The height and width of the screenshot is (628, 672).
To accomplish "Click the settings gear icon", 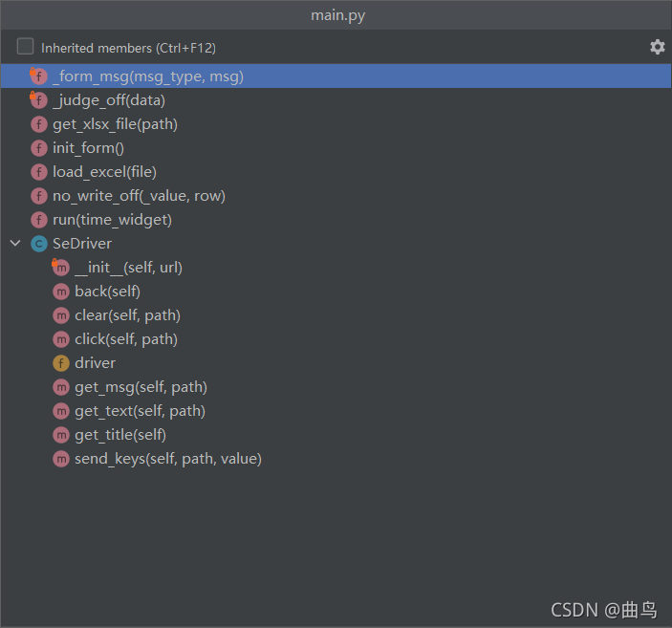I will (657, 47).
